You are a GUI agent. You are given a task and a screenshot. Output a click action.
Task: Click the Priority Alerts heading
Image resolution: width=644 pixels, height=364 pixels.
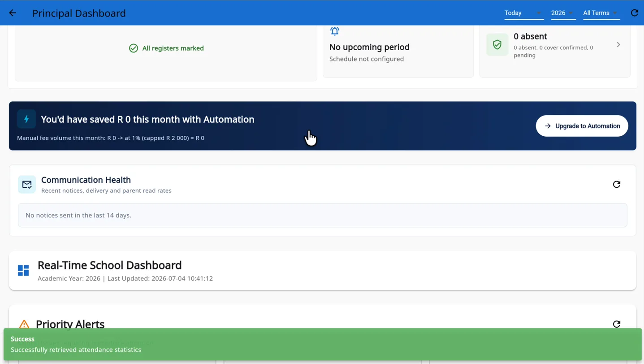point(70,324)
